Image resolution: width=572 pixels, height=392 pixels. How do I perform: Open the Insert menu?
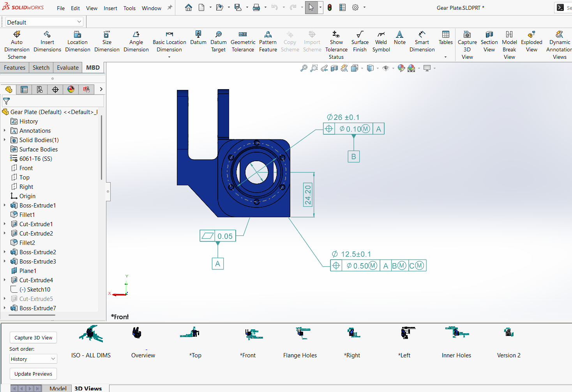tap(110, 8)
